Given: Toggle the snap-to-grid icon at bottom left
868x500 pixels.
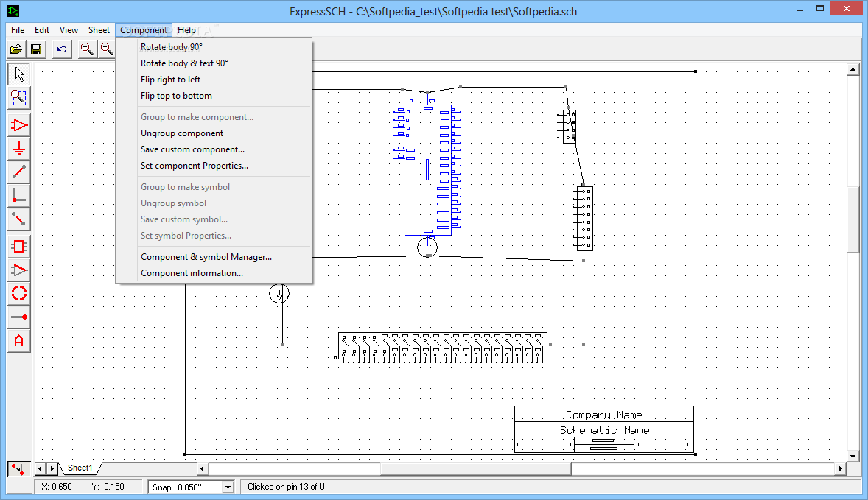Looking at the screenshot, I should [19, 469].
